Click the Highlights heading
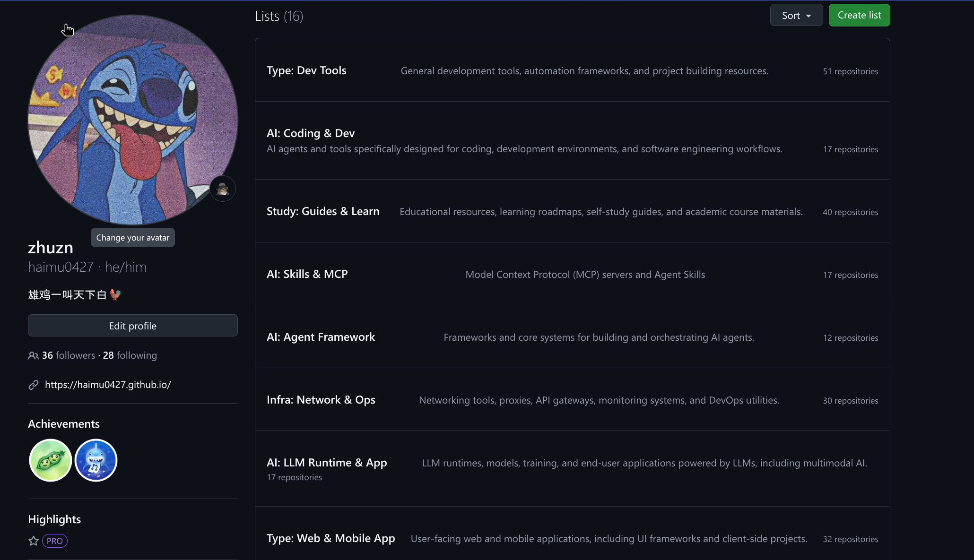This screenshot has width=974, height=560. [x=54, y=519]
